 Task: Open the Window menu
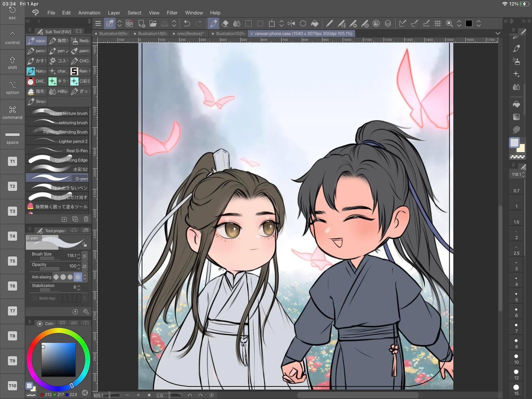(194, 13)
